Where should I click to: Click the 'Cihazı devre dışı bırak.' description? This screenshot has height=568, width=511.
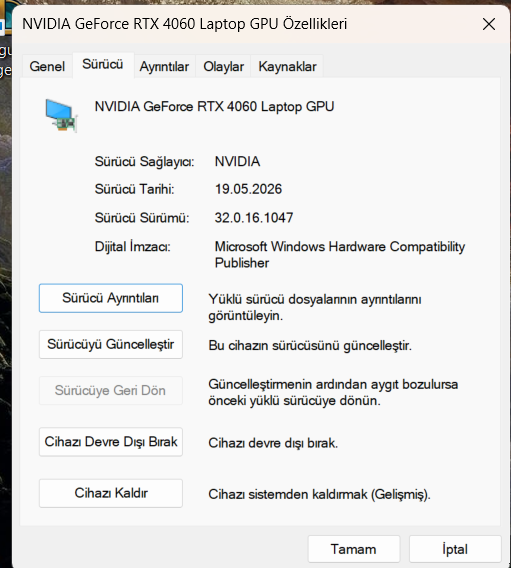click(x=273, y=443)
